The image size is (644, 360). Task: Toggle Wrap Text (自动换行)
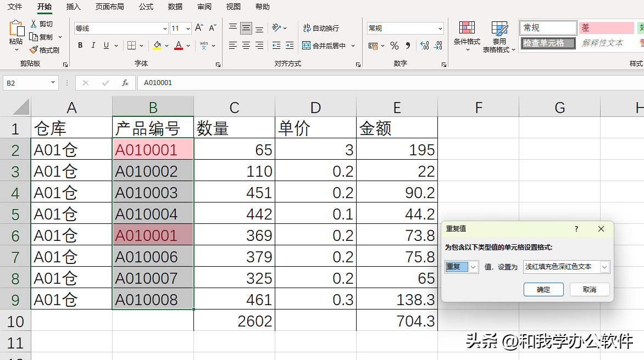[x=321, y=28]
